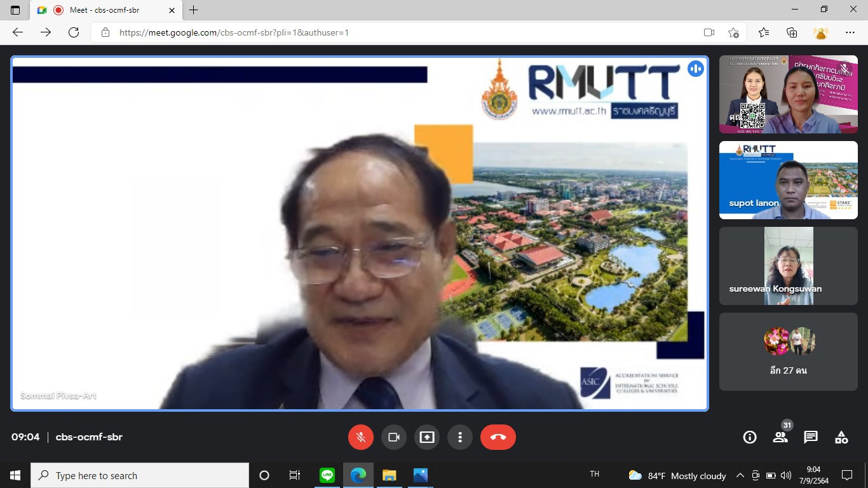
Task: Show everyone participants panel
Action: pos(780,437)
